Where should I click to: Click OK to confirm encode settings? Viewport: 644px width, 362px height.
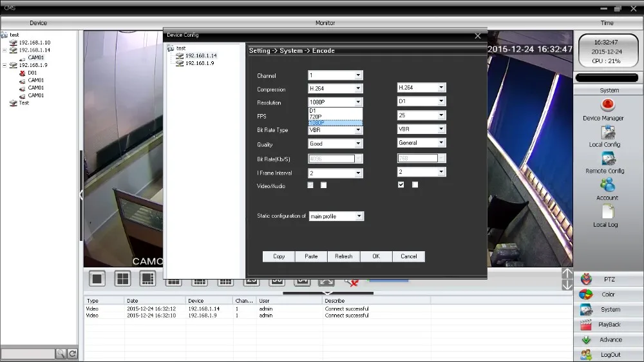(376, 256)
